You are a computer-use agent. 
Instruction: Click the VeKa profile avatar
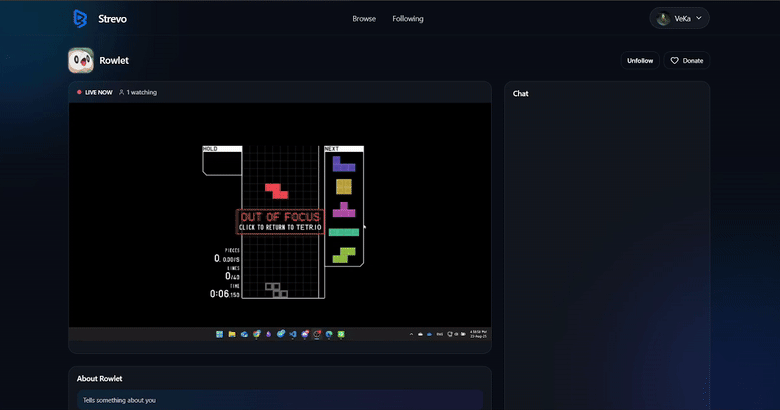click(x=663, y=18)
